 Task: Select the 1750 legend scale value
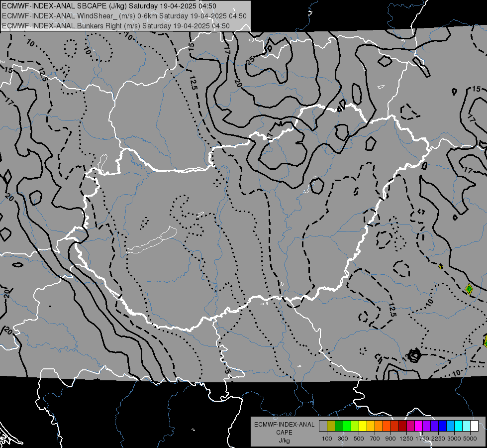click(x=422, y=439)
